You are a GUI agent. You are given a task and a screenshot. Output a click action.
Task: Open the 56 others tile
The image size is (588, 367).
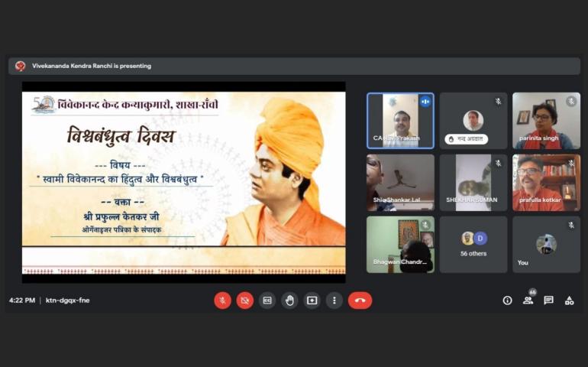pos(473,244)
